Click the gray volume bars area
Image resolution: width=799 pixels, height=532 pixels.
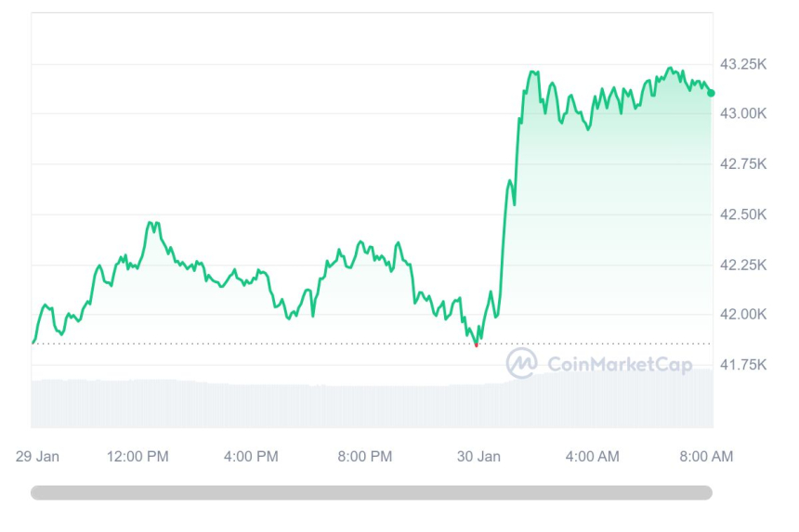(279, 404)
